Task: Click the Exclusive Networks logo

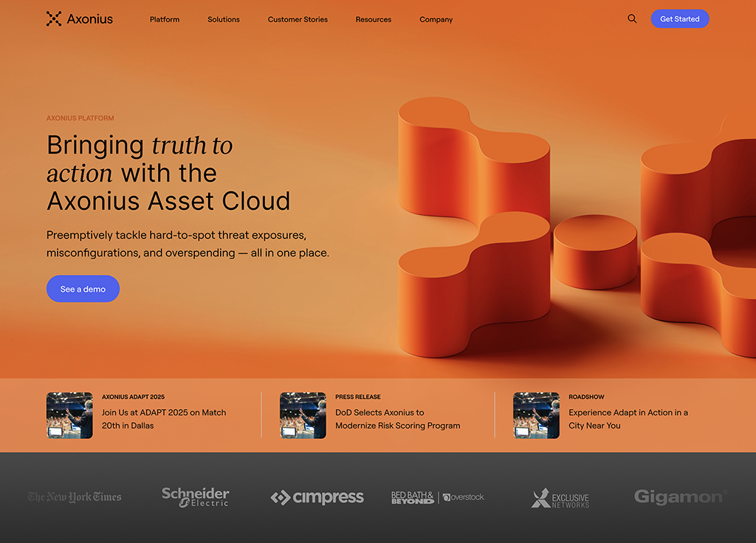Action: (560, 498)
